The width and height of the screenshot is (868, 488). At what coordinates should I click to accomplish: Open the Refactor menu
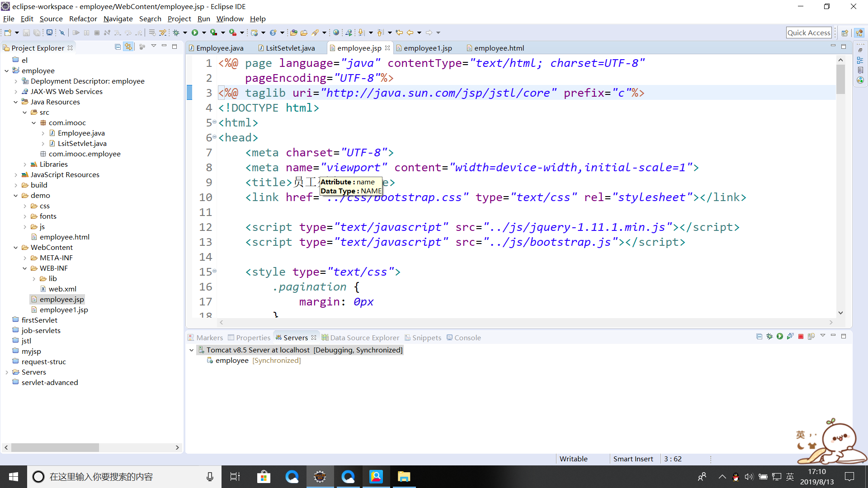(x=83, y=19)
